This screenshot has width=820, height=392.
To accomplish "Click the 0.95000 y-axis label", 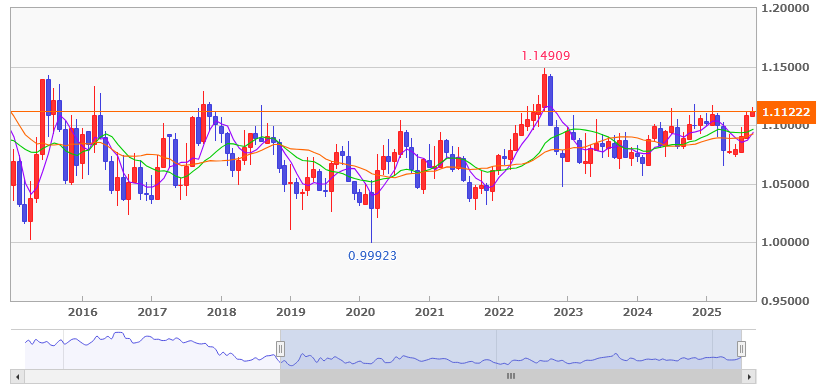I will (786, 301).
